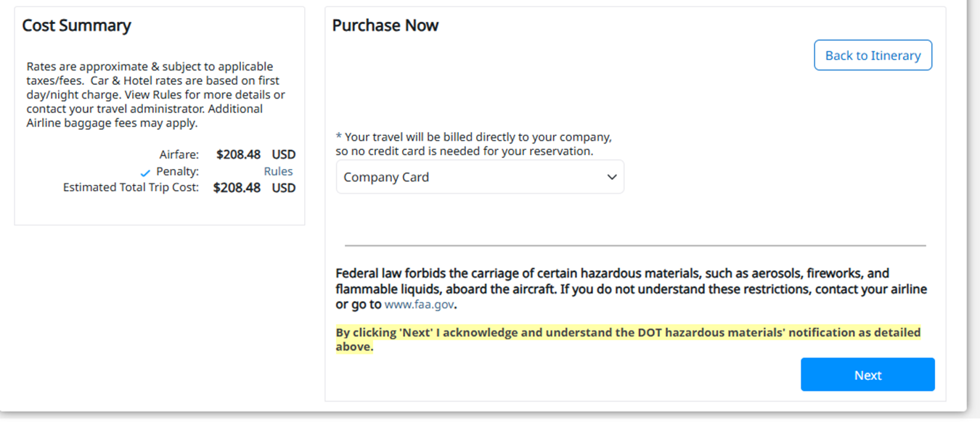Screen dimensions: 980x422
Task: Click the USD currency beside the total cost
Action: 284,188
